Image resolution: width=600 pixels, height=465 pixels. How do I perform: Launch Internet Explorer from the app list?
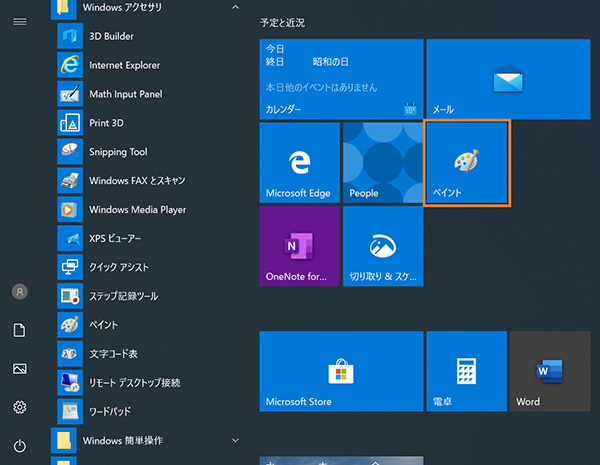click(70, 65)
